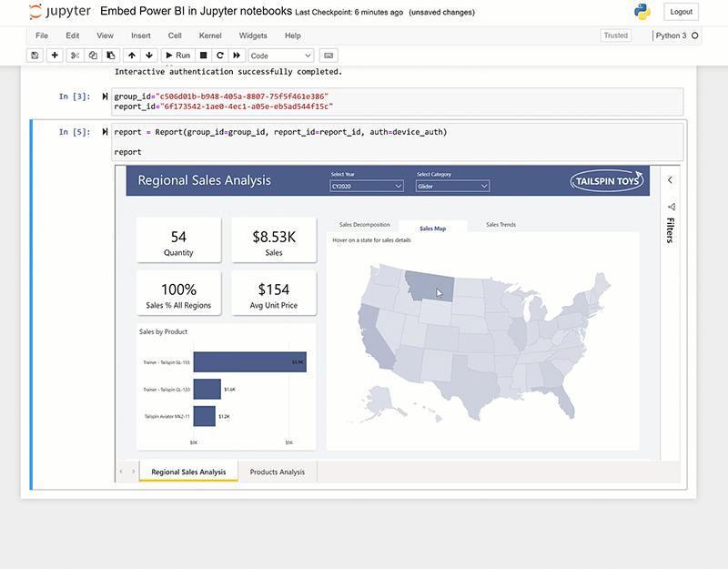Viewport: 728px width, 569px height.
Task: Interrupt the kernel with stop icon
Action: [204, 56]
